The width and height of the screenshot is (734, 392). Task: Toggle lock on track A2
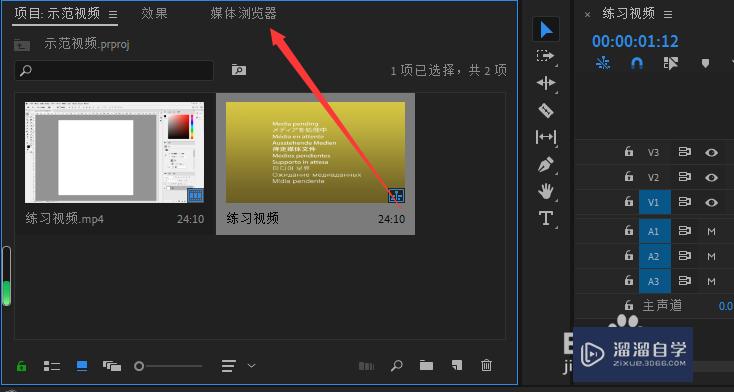click(629, 256)
